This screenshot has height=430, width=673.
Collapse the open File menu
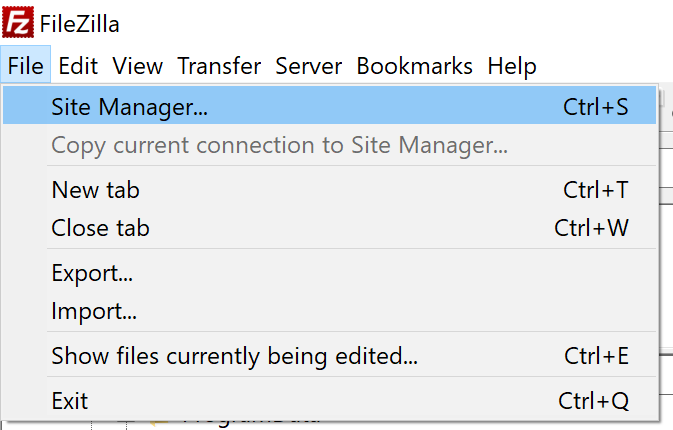(26, 66)
